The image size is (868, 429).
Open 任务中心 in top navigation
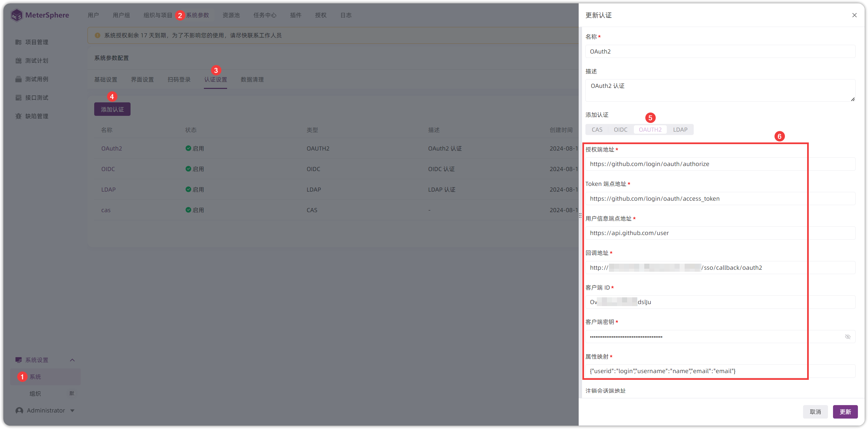point(265,15)
